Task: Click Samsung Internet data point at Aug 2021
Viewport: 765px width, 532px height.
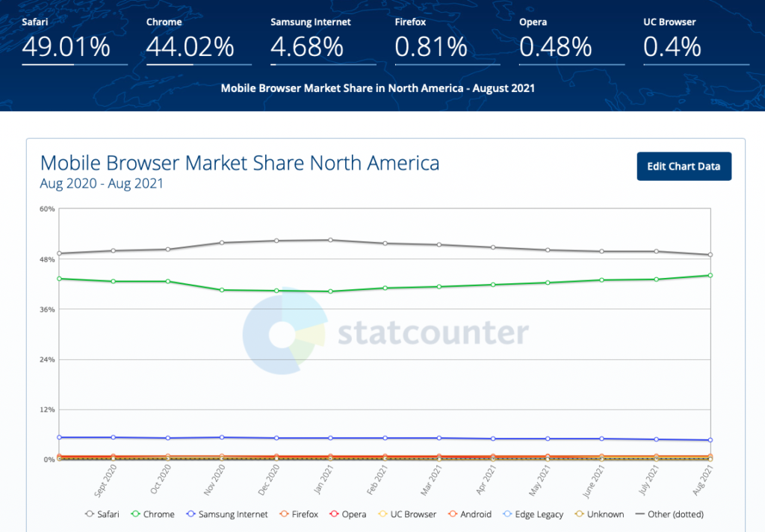Action: pos(710,440)
